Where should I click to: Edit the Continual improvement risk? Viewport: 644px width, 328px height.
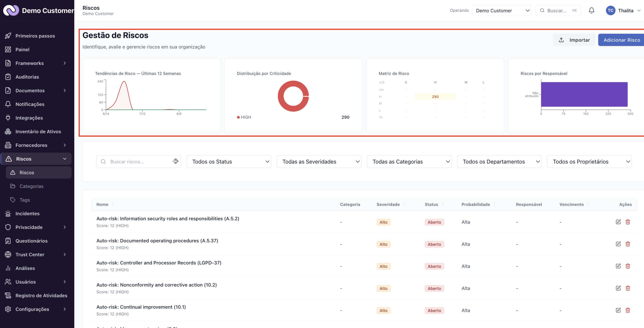pyautogui.click(x=618, y=310)
